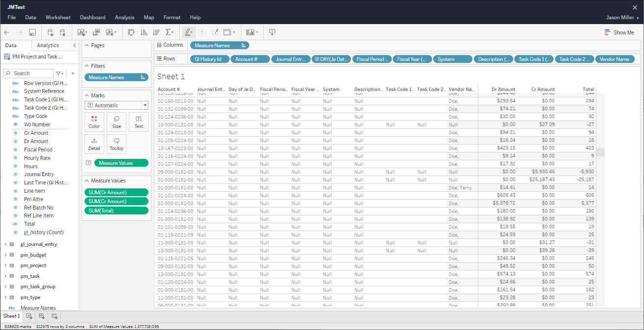
Task: Click the Text marks button
Action: [139, 122]
